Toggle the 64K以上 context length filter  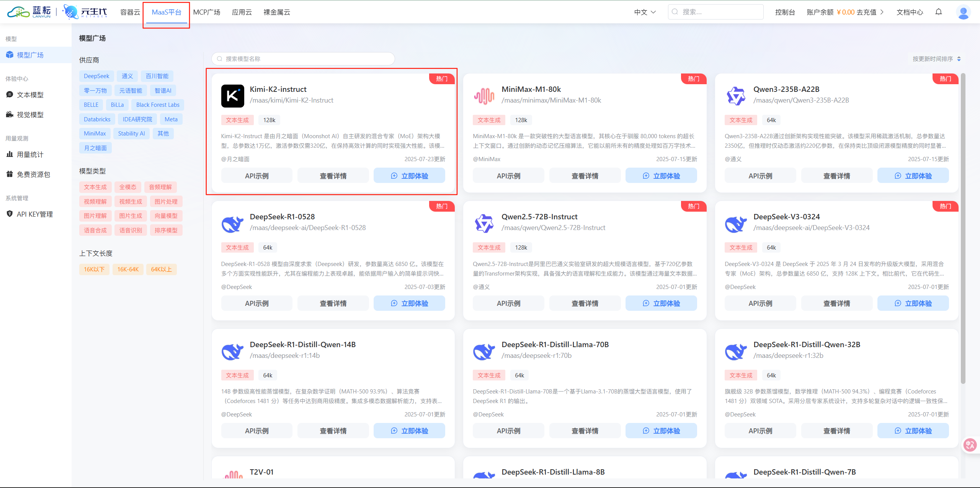coord(161,269)
